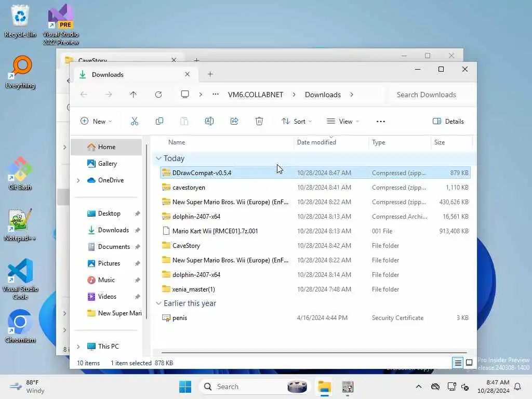This screenshot has height=399, width=532.
Task: Click chevron after VM6.COLLABNET in path
Action: pos(294,95)
